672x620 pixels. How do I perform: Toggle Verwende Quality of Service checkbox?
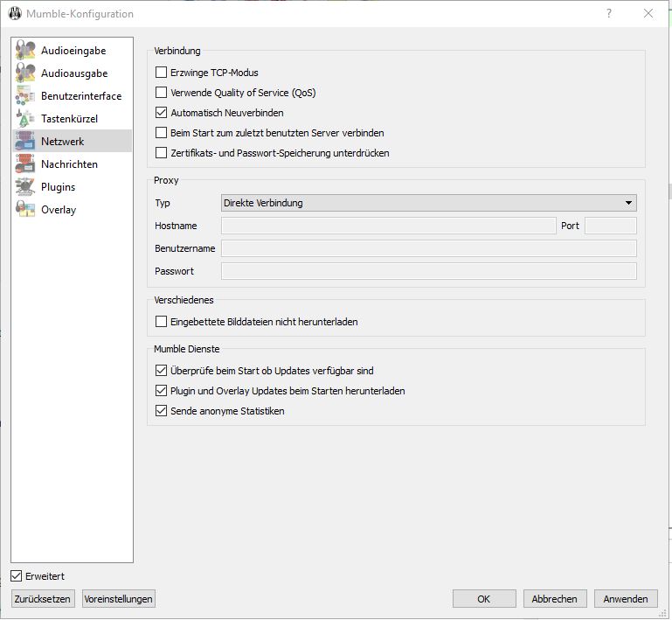pos(161,93)
